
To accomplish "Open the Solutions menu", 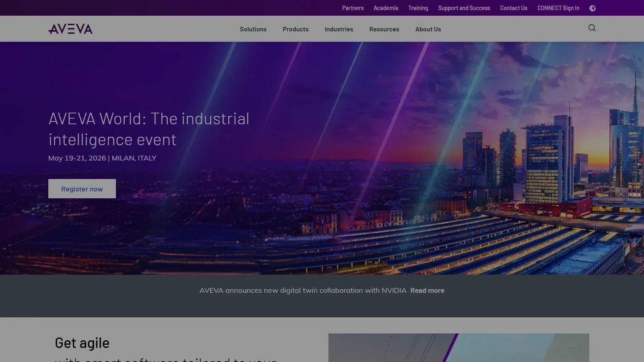I will click(253, 29).
